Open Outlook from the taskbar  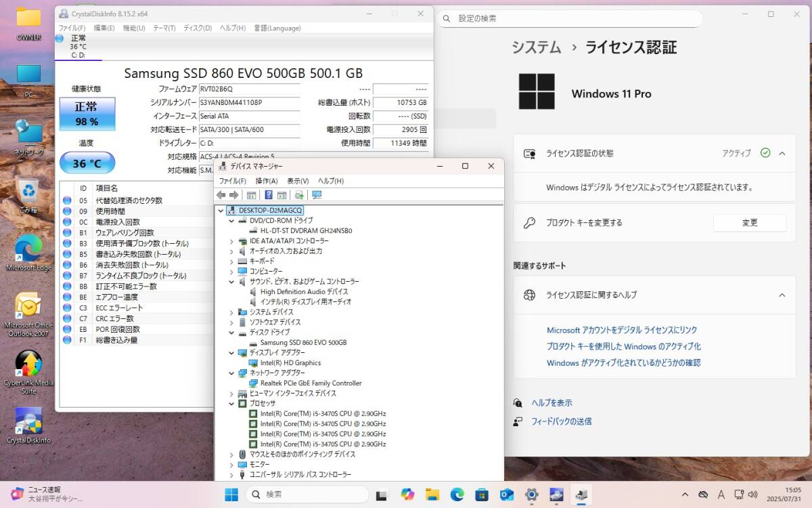[x=506, y=494]
